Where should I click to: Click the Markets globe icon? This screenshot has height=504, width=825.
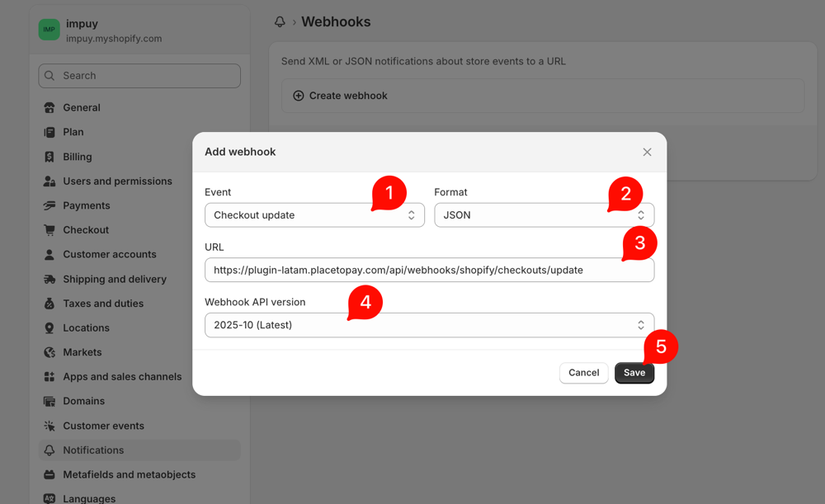click(x=49, y=352)
